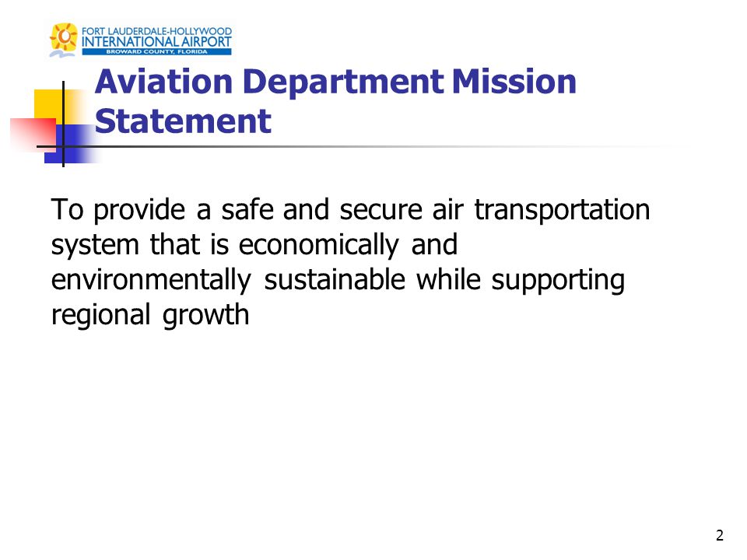Click the International Airport logo text
This screenshot has width=747, height=560.
point(156,42)
